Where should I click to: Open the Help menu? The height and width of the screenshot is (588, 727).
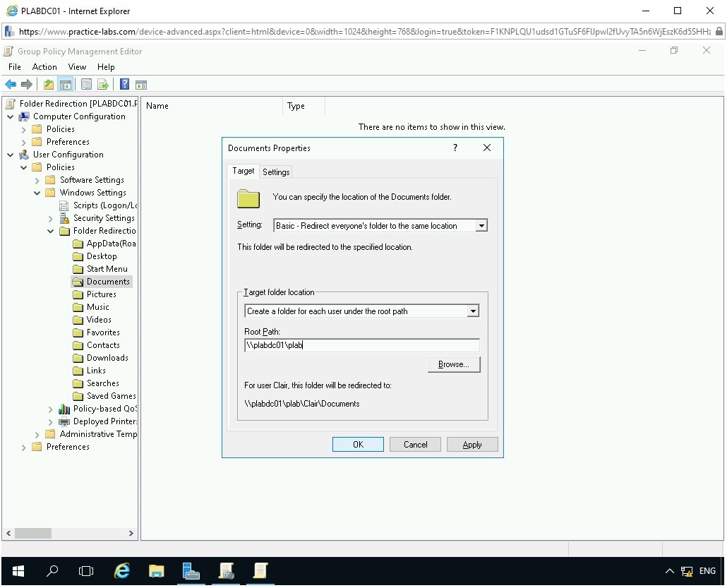(106, 67)
